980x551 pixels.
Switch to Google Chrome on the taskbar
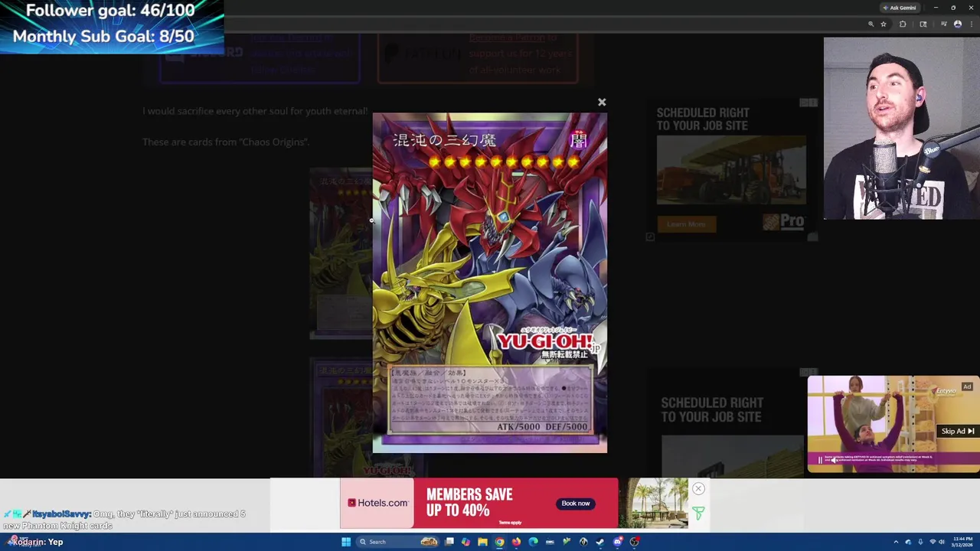tap(499, 542)
